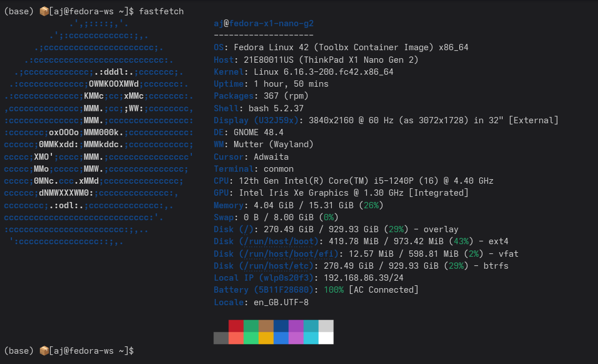Open the "/run/host/boot" disk path link
Viewport: 598px width, 364px height.
coord(278,242)
